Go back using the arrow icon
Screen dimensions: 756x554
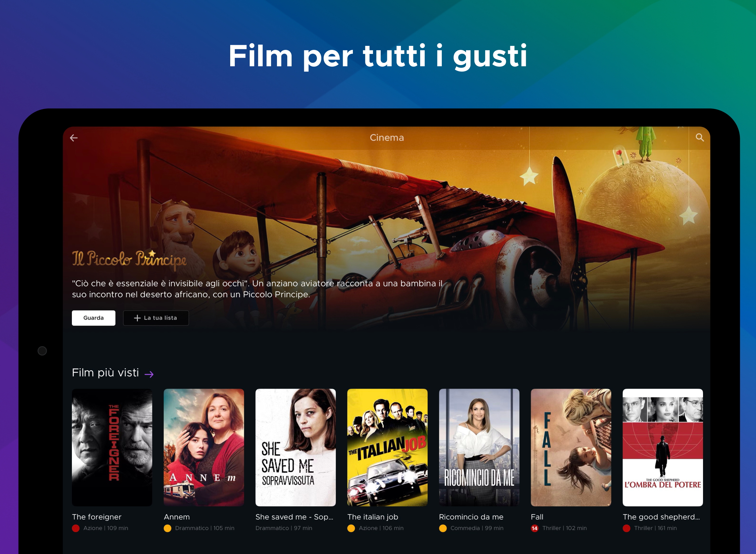point(74,138)
